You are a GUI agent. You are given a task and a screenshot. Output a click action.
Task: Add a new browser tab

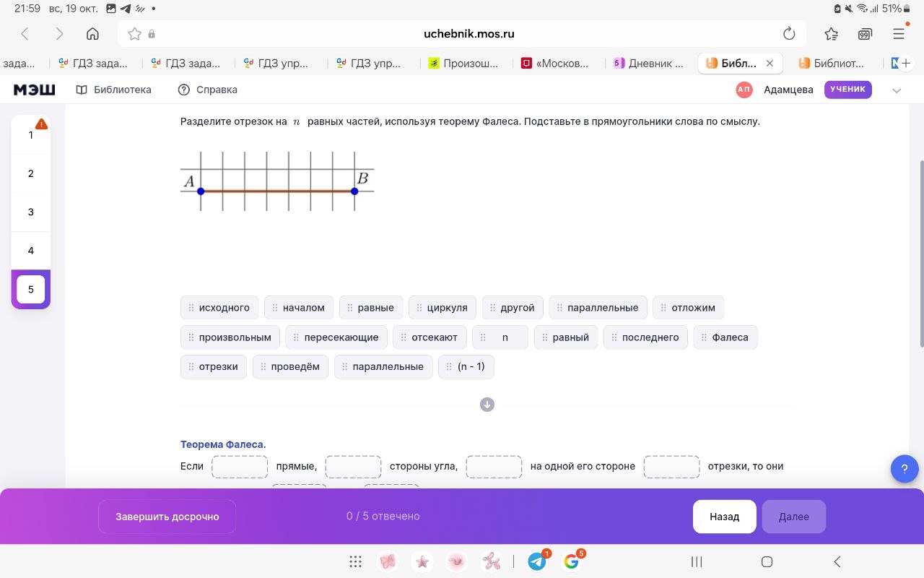(x=905, y=64)
